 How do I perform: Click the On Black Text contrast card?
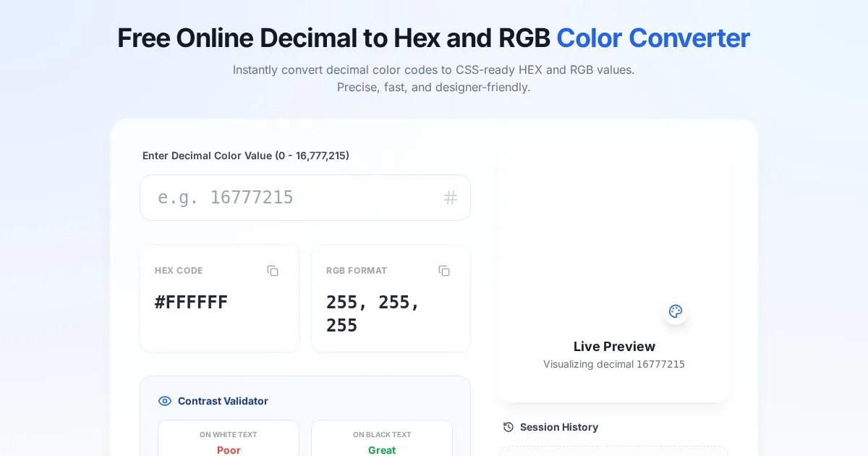pos(382,439)
